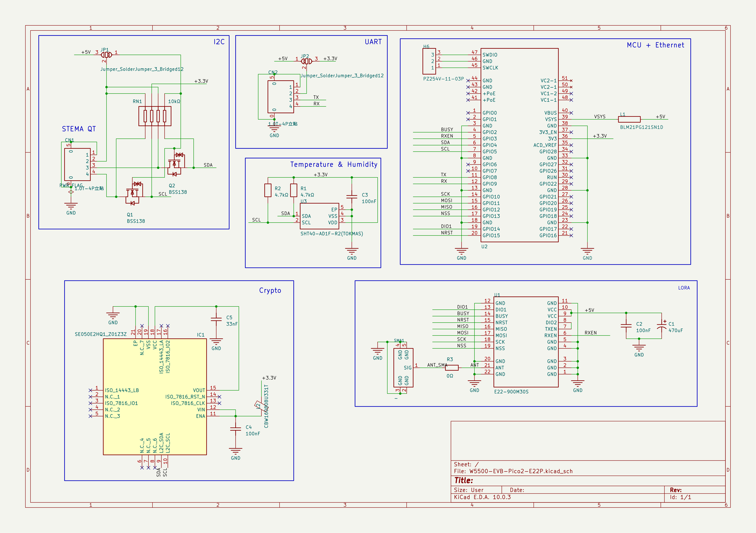Image resolution: width=756 pixels, height=533 pixels.
Task: Click the CN1 STEMA QT connector body
Action: pos(77,165)
